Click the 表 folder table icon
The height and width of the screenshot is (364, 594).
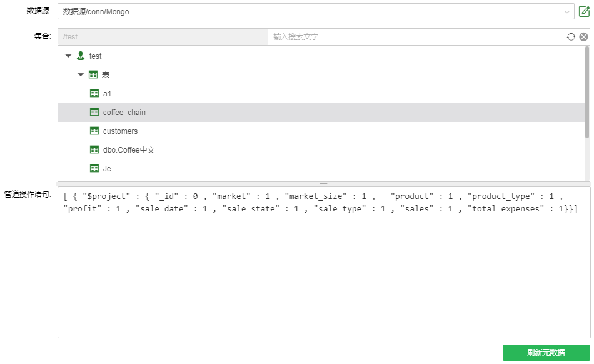click(93, 74)
